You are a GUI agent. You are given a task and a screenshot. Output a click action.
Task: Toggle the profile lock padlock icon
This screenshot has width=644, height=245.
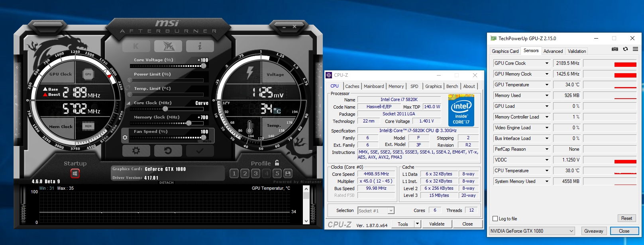coord(277,163)
